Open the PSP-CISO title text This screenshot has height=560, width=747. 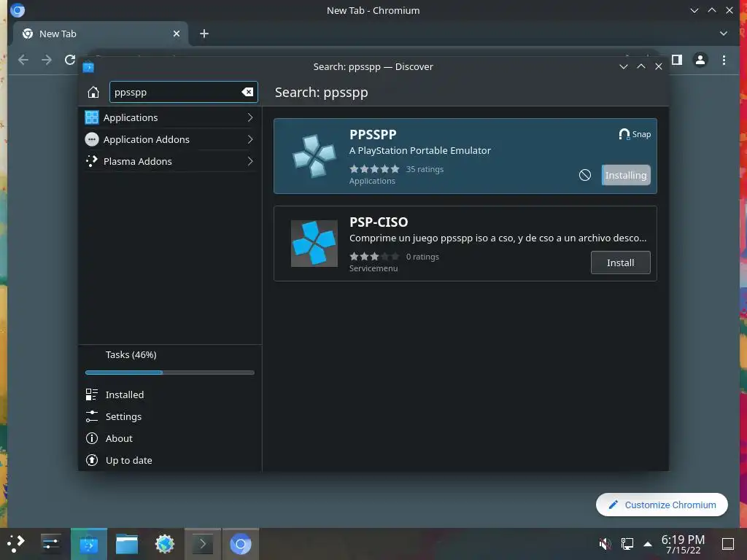(379, 222)
